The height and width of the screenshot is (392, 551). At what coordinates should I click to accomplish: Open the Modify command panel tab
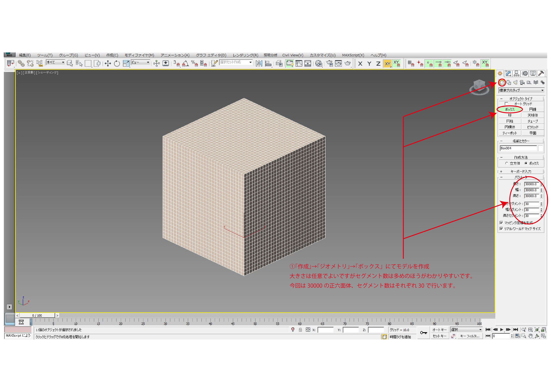508,73
